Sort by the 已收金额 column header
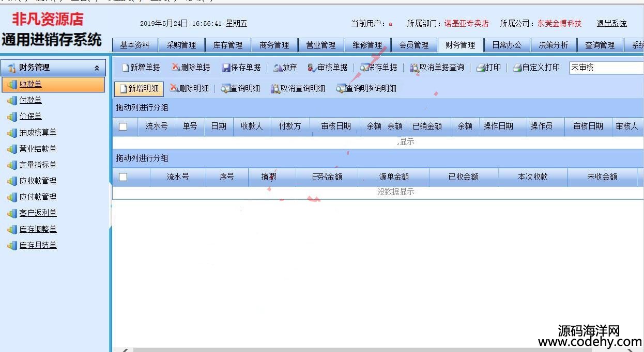644x352 pixels. click(x=464, y=177)
